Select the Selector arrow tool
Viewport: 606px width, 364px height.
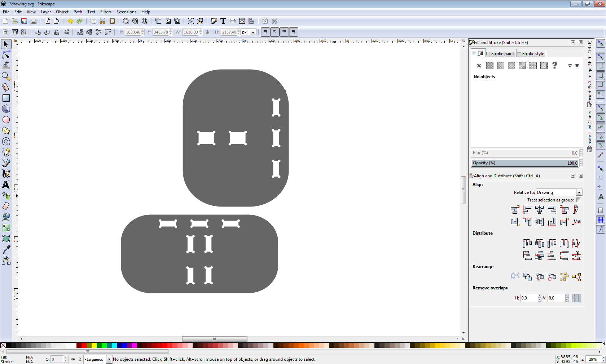click(x=6, y=44)
